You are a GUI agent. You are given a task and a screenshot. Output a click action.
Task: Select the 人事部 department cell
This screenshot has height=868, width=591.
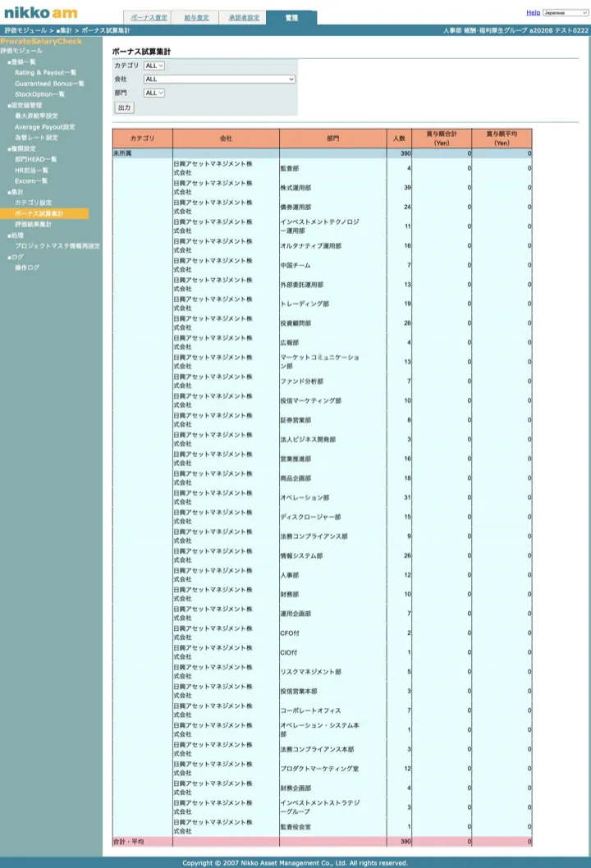(x=333, y=575)
